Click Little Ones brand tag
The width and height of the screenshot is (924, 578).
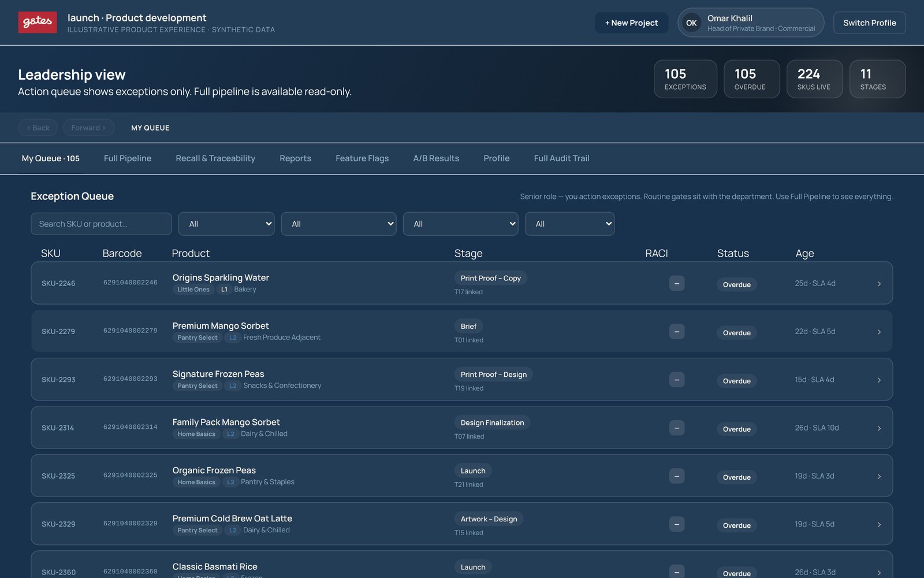[x=193, y=290]
